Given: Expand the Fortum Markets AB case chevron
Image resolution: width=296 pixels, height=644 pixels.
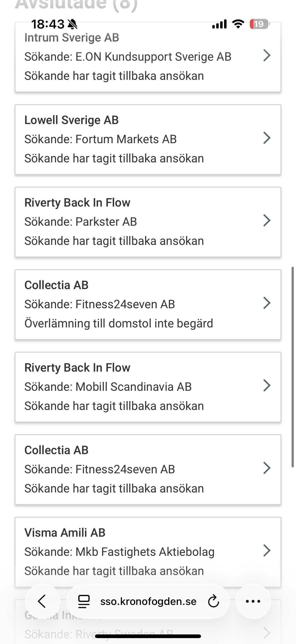Looking at the screenshot, I should [x=267, y=138].
